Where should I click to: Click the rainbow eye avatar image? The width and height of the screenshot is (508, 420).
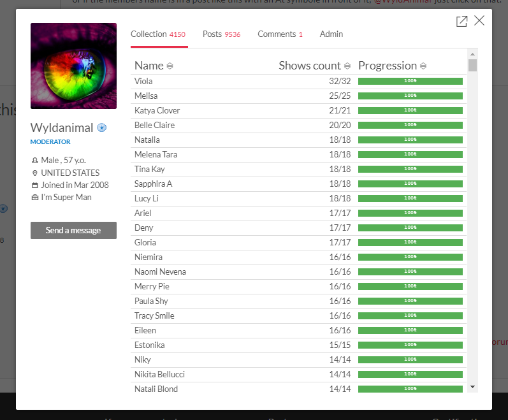click(73, 66)
